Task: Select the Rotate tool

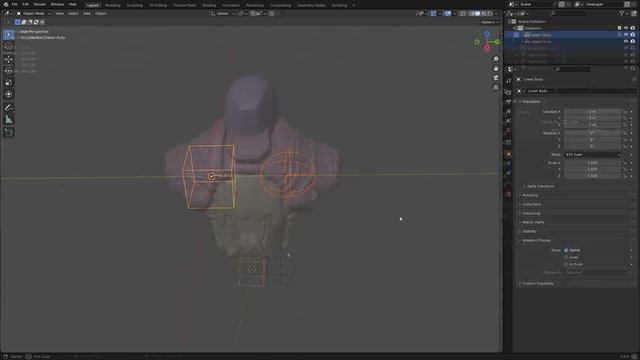Action: (x=9, y=71)
